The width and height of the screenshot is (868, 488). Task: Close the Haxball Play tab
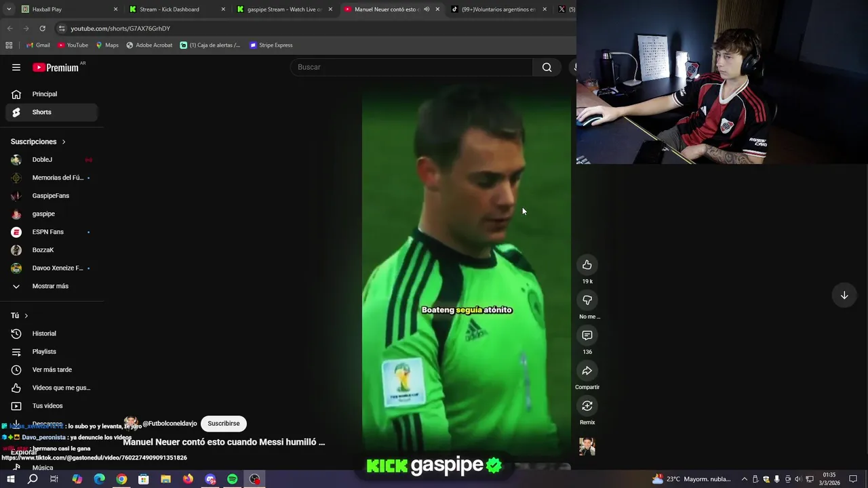115,9
